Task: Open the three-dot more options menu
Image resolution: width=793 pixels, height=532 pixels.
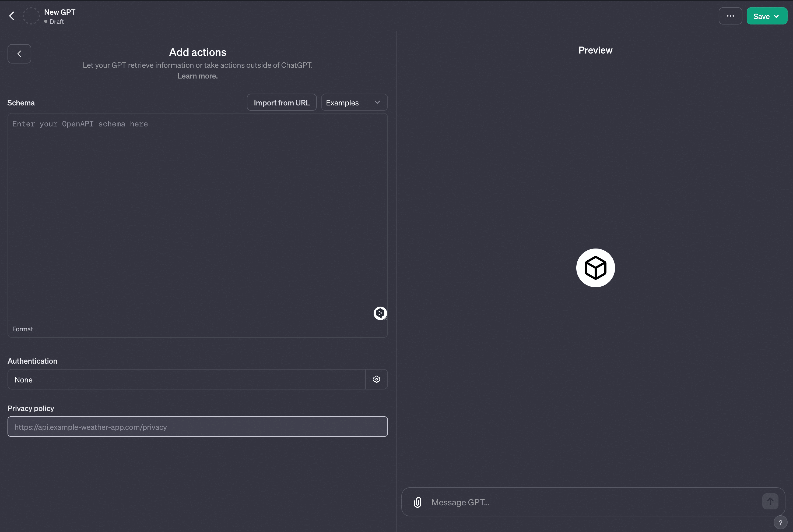Action: point(730,16)
